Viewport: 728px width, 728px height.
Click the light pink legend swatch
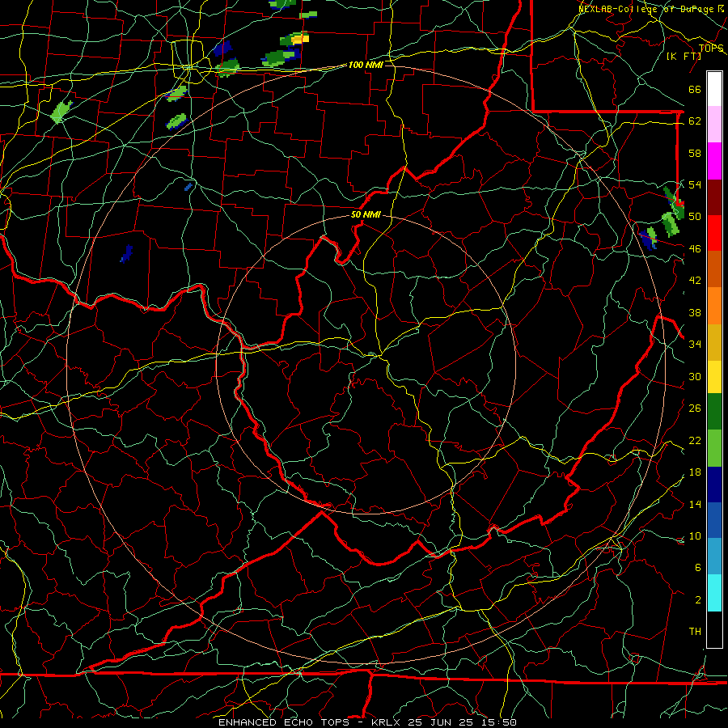(714, 125)
